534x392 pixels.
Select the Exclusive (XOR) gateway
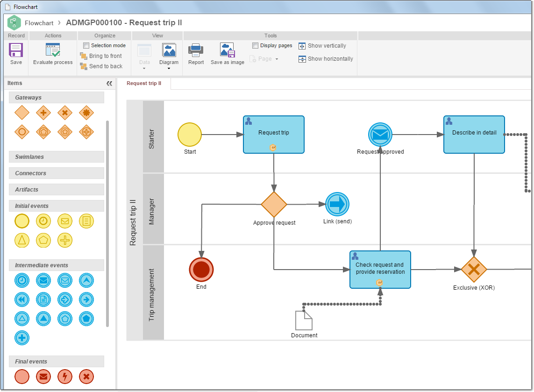tap(474, 270)
